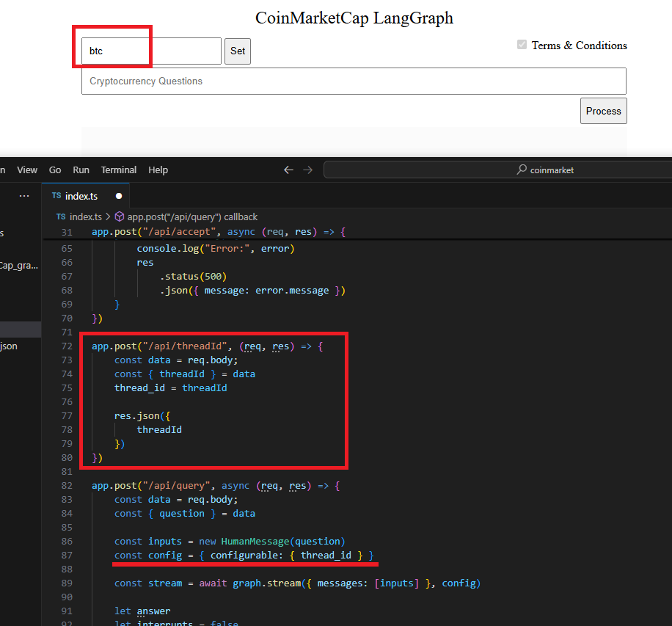Click the sticky line app.post("/api/accept")
The height and width of the screenshot is (626, 672).
click(219, 232)
